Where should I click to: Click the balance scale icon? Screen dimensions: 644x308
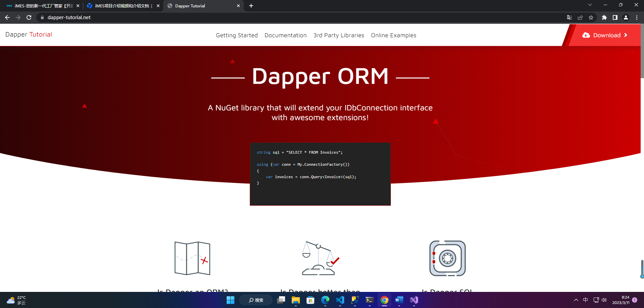[320, 258]
